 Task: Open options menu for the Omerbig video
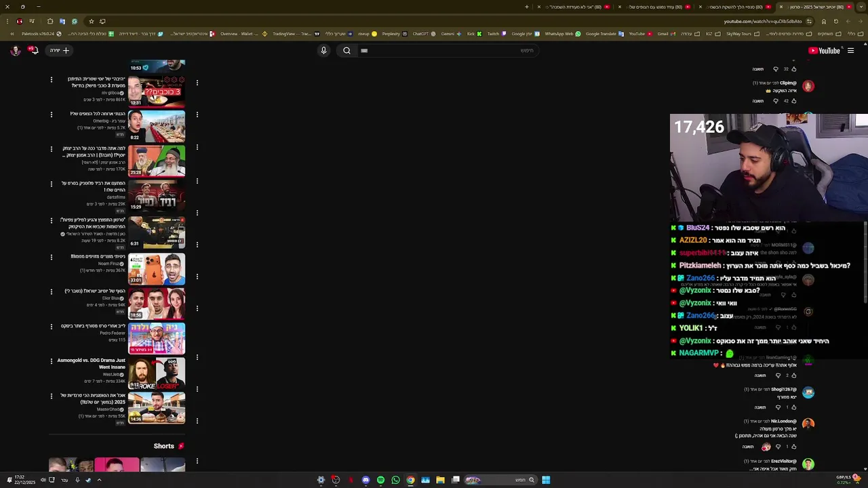click(x=51, y=114)
